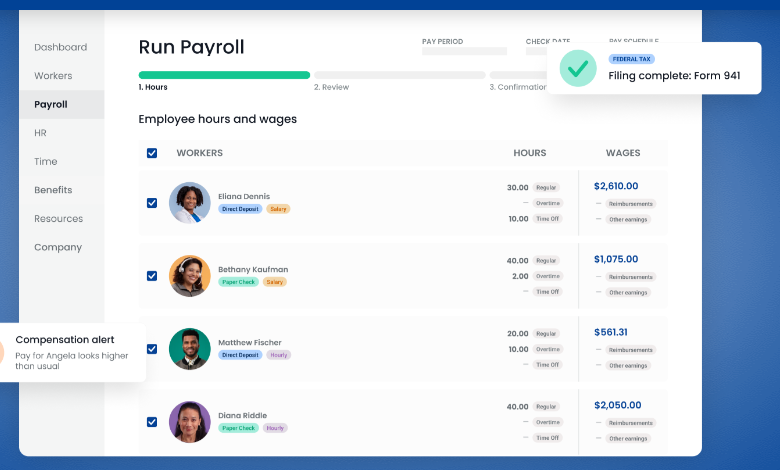Click the PAY PERIOD field
780x470 pixels.
click(x=464, y=51)
